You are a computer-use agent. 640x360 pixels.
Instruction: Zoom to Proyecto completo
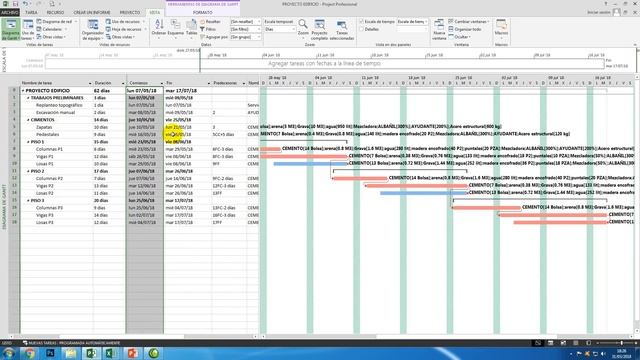[x=320, y=29]
